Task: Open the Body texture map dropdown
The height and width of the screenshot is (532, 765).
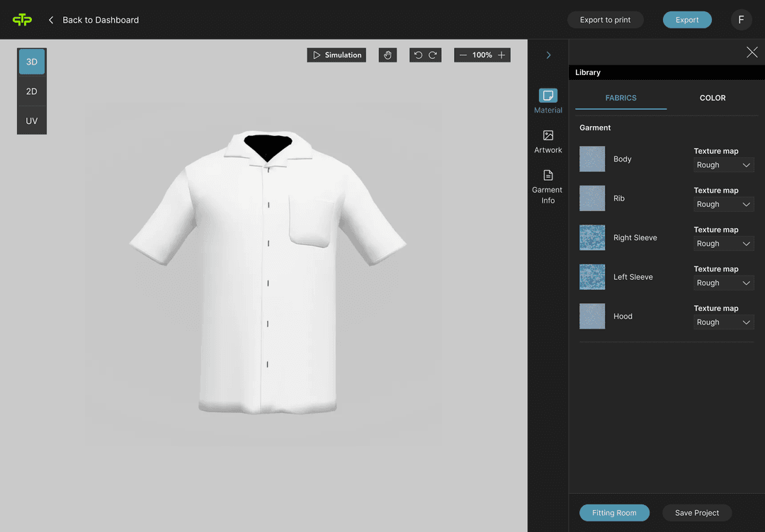Action: 723,164
